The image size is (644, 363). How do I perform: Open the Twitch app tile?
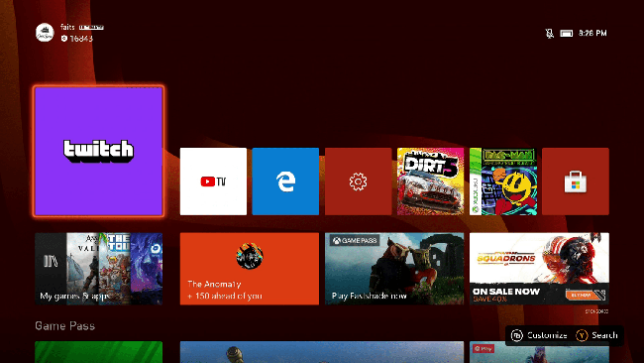pyautogui.click(x=98, y=151)
